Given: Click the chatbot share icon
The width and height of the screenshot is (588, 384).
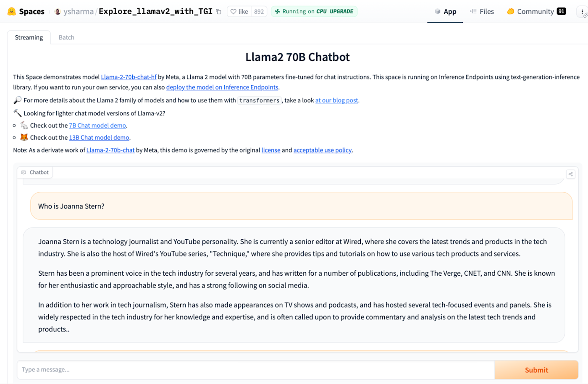Looking at the screenshot, I should tap(570, 174).
